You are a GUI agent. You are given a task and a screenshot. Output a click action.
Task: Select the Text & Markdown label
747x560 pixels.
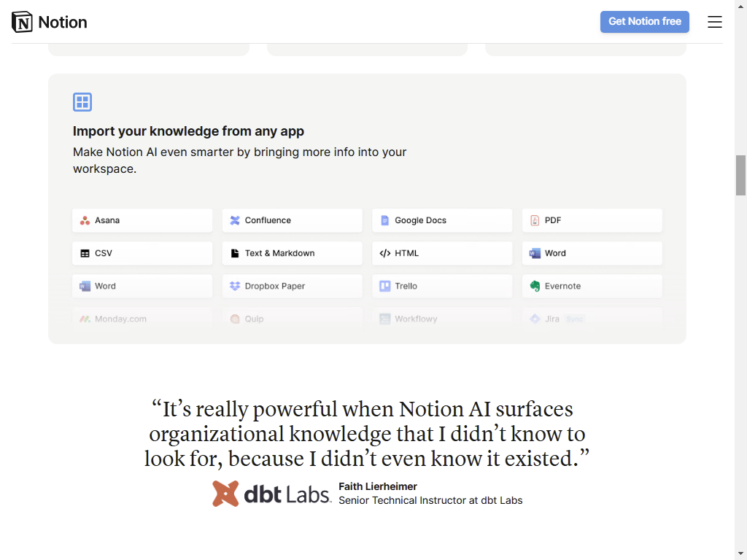pyautogui.click(x=279, y=253)
